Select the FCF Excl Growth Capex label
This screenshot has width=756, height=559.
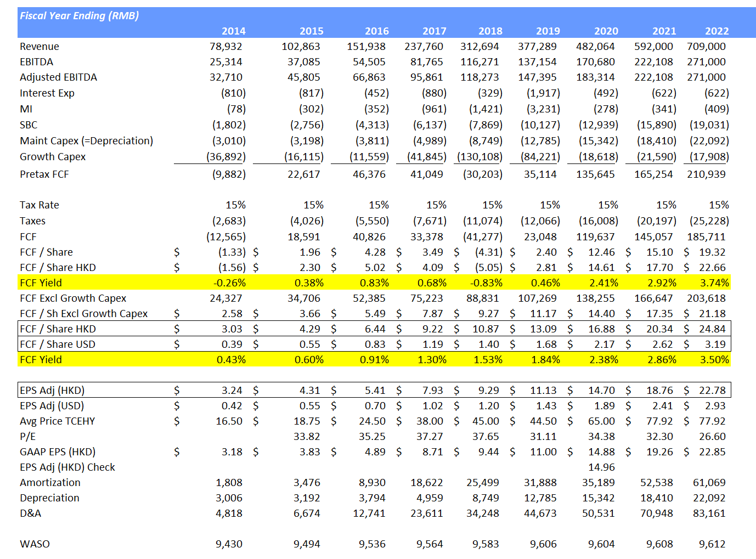(x=73, y=298)
